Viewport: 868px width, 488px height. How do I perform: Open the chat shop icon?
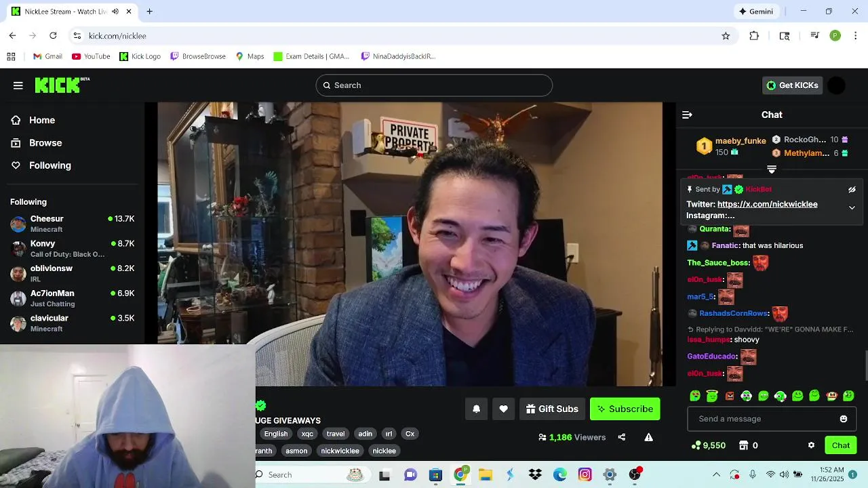coord(743,445)
